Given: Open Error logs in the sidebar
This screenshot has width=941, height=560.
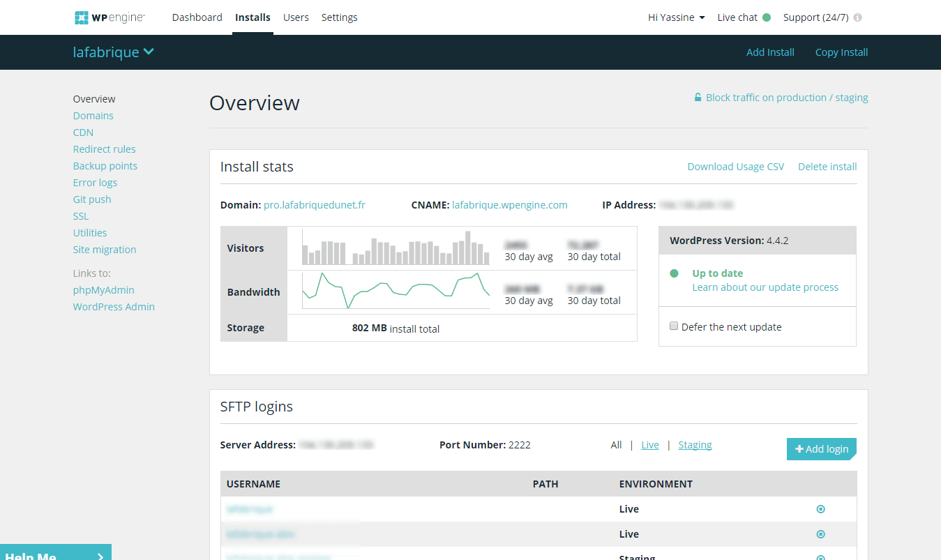Looking at the screenshot, I should click(95, 183).
